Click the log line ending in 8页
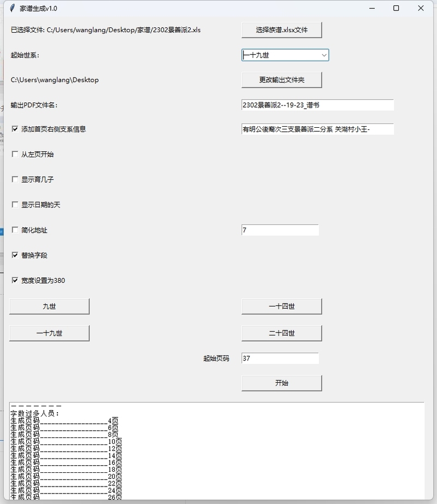The height and width of the screenshot is (504, 437). click(x=64, y=435)
